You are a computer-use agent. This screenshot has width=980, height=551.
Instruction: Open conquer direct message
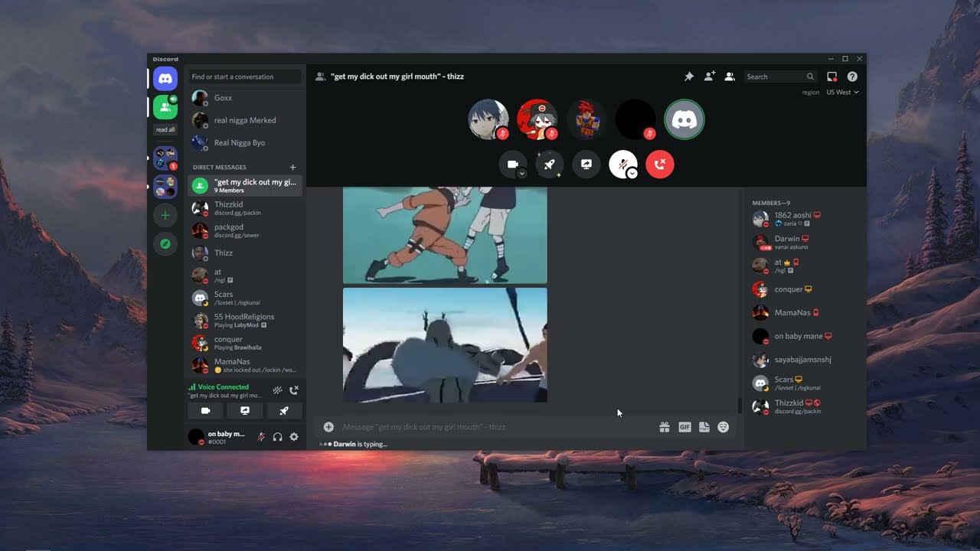pos(245,343)
